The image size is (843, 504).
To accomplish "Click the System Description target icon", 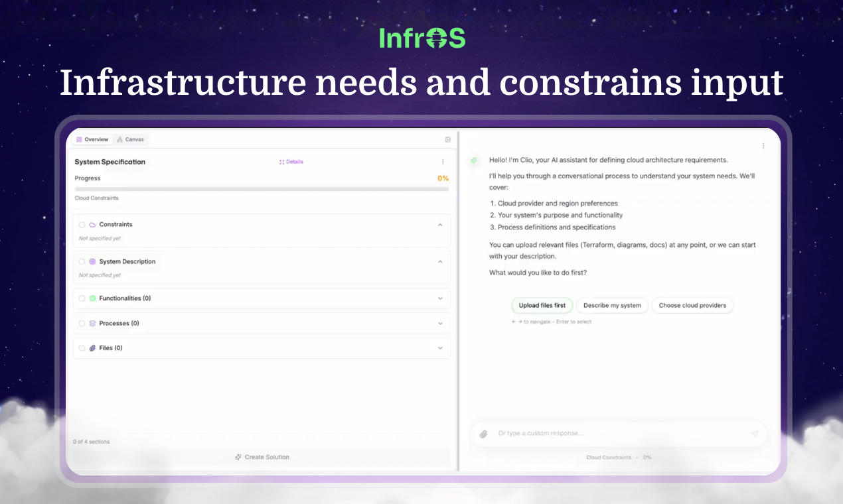I will [x=92, y=261].
